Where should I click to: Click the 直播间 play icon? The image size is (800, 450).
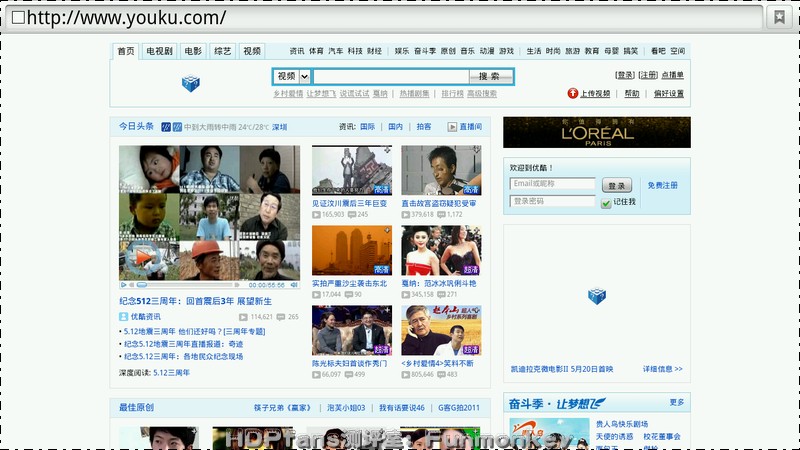pos(452,127)
